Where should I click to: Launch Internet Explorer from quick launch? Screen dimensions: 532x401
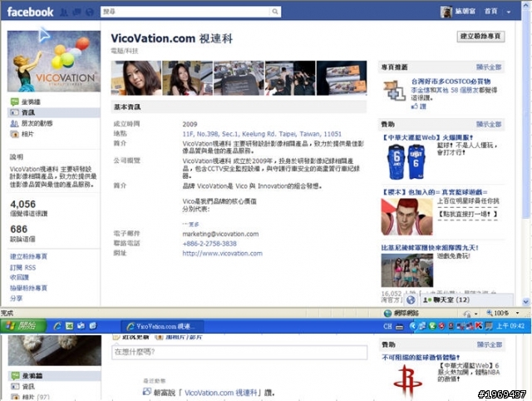(x=57, y=326)
